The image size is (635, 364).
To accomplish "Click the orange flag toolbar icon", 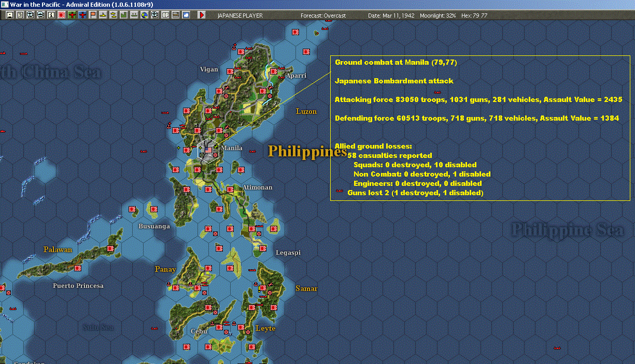I will coord(93,15).
